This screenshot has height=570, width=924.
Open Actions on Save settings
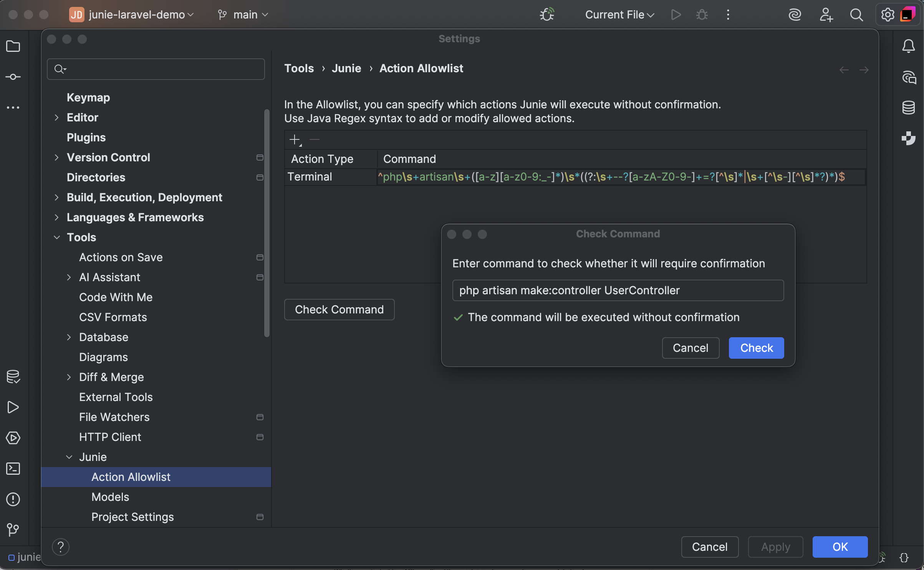[121, 257]
